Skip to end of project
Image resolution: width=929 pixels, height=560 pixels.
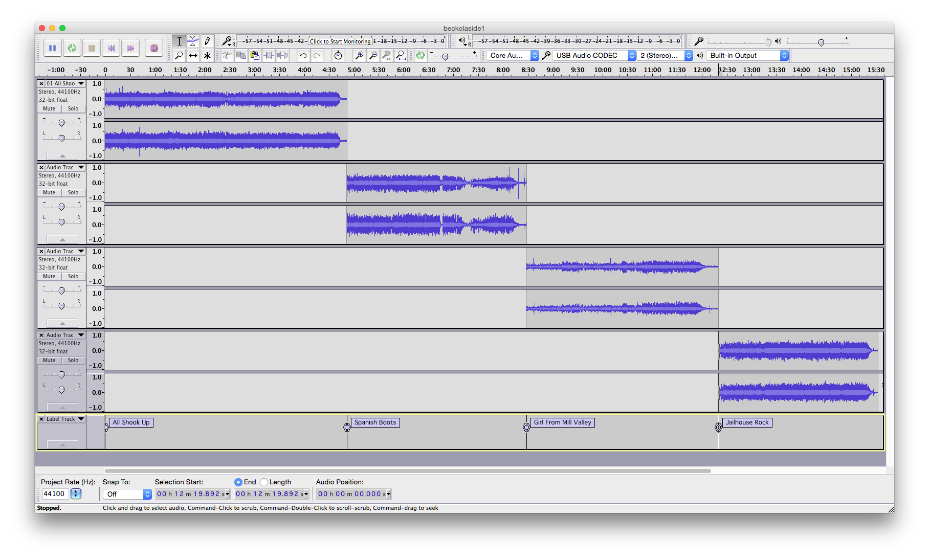pos(130,48)
